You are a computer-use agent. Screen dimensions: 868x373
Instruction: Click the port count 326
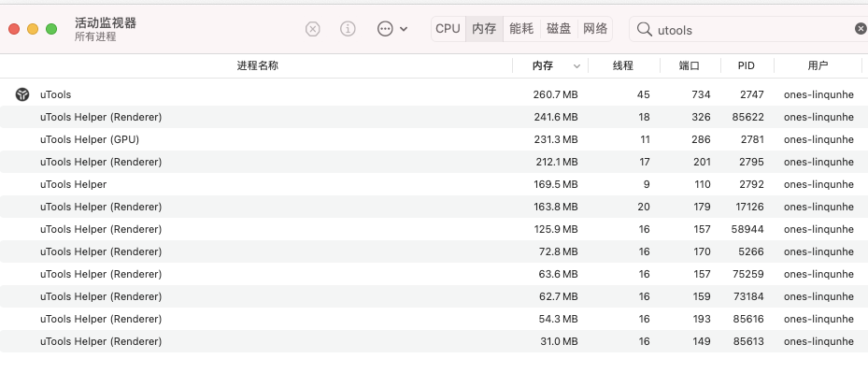pyautogui.click(x=701, y=117)
